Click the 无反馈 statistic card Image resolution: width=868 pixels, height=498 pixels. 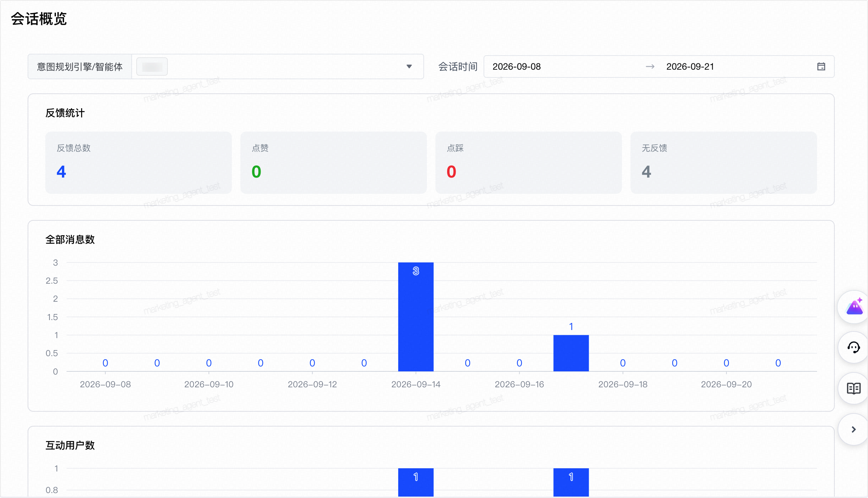(724, 163)
